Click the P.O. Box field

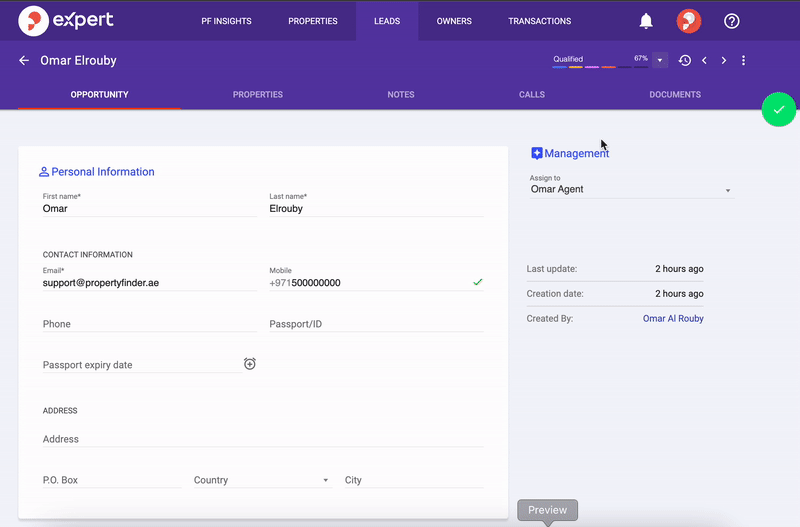click(x=112, y=480)
